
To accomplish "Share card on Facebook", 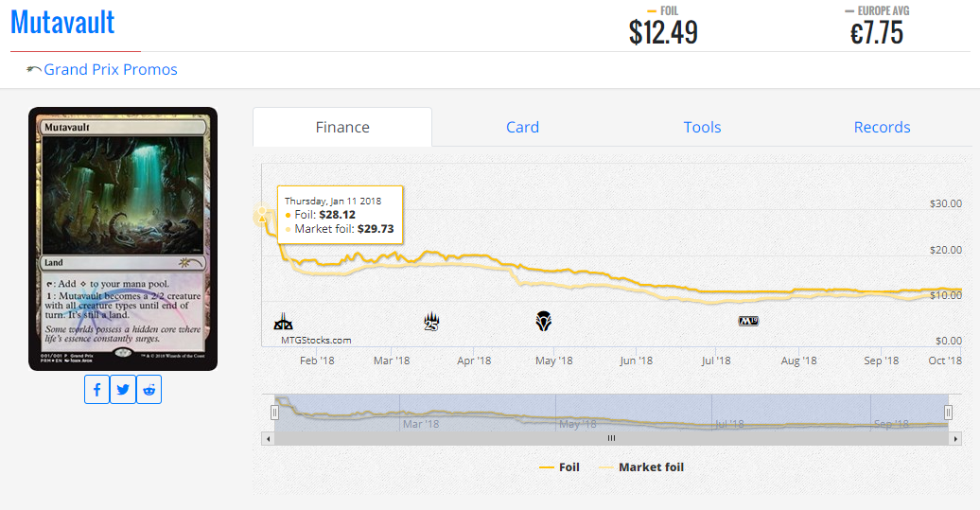I will pos(97,390).
